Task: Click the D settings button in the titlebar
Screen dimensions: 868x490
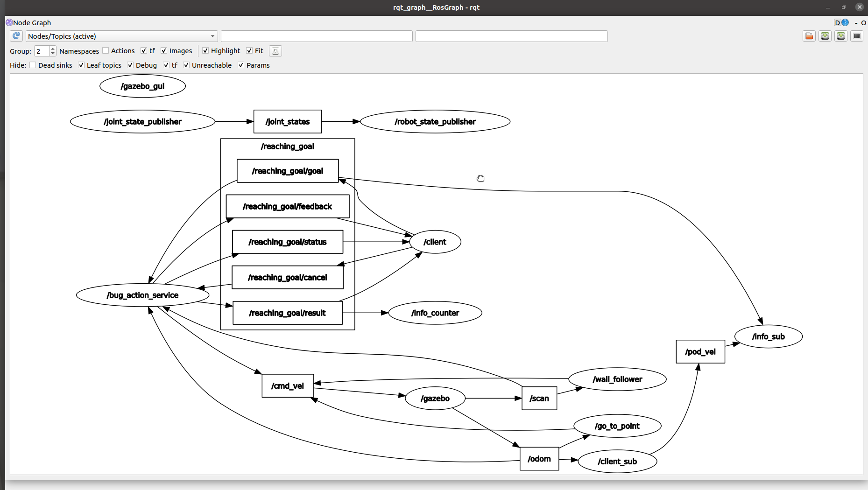Action: click(x=837, y=22)
